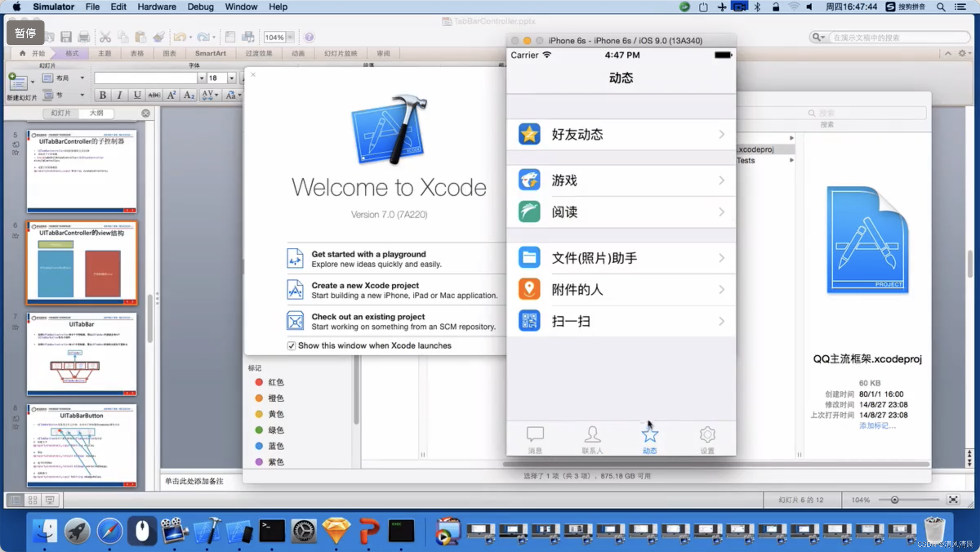Select the 蓝色 blue tag in Finder
Screen dimensions: 980x552
tap(269, 446)
